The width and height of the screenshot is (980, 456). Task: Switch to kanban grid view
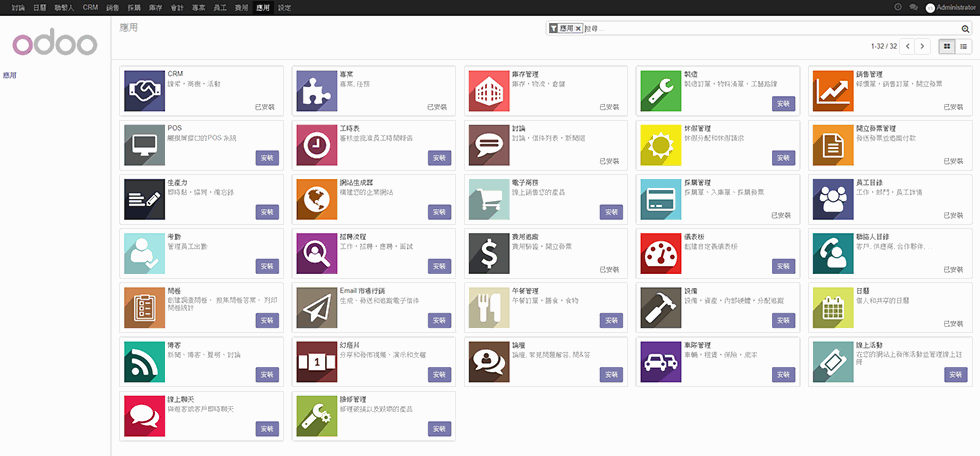(947, 46)
